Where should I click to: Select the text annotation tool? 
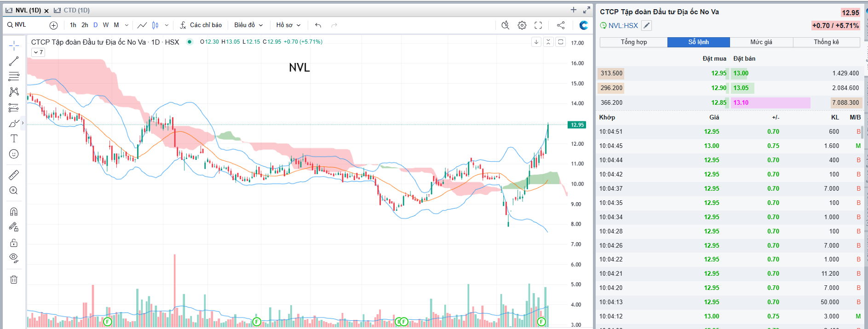pyautogui.click(x=14, y=138)
